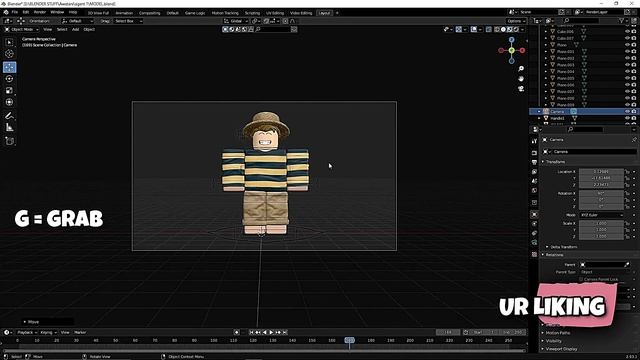Click the timeline Play button
Image resolution: width=640 pixels, height=360 pixels.
pyautogui.click(x=271, y=332)
